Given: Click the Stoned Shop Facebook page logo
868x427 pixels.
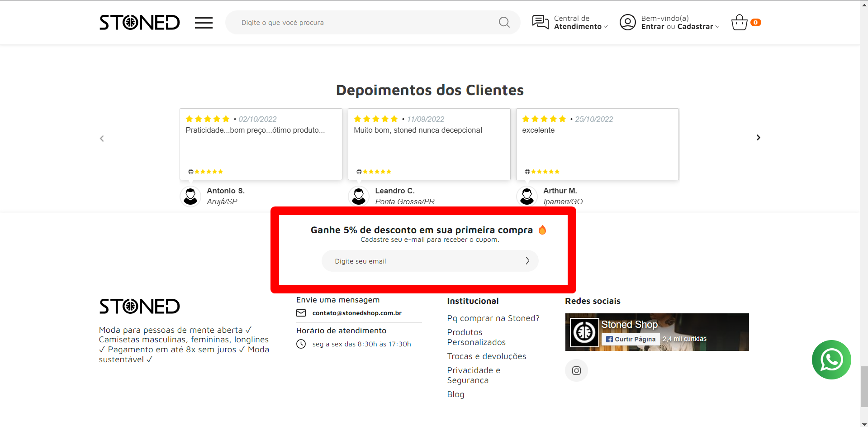Looking at the screenshot, I should point(584,332).
